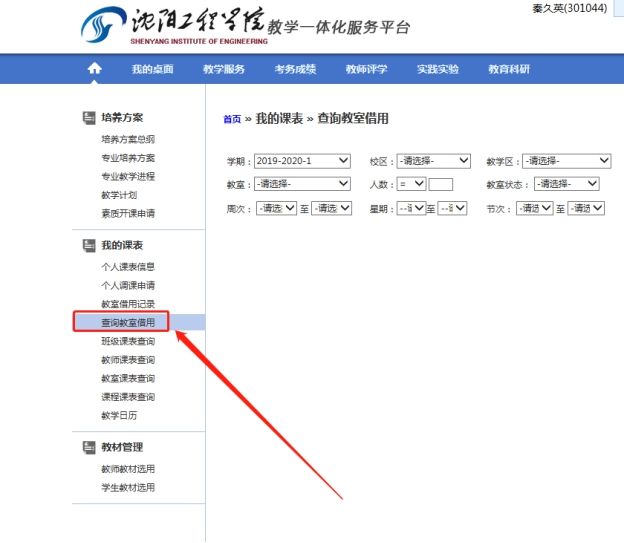Open the 教学日历 sidebar link

click(x=119, y=415)
